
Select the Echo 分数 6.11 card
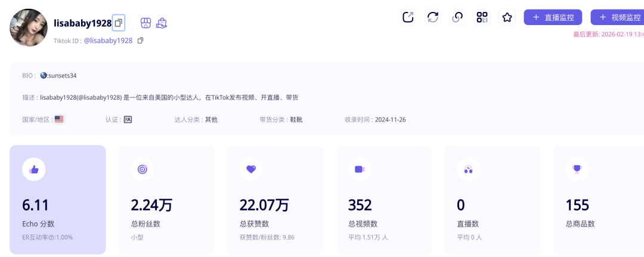tap(58, 200)
